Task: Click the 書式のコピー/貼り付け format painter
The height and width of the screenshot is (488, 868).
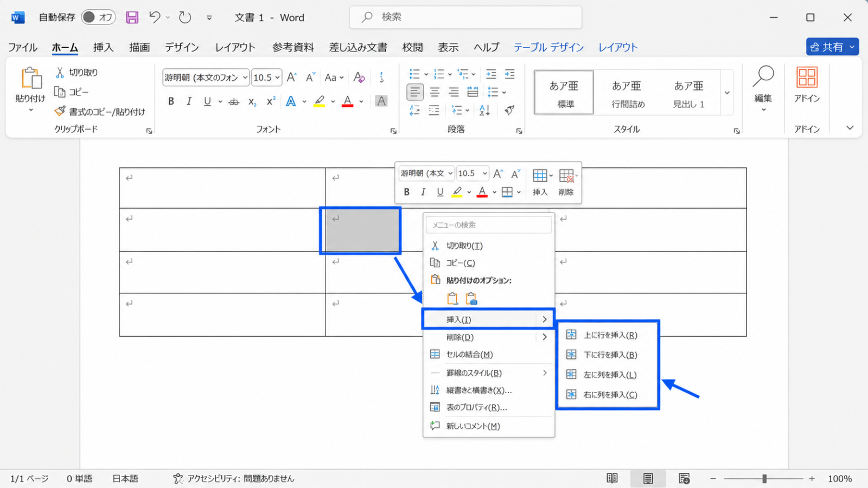Action: pos(99,111)
